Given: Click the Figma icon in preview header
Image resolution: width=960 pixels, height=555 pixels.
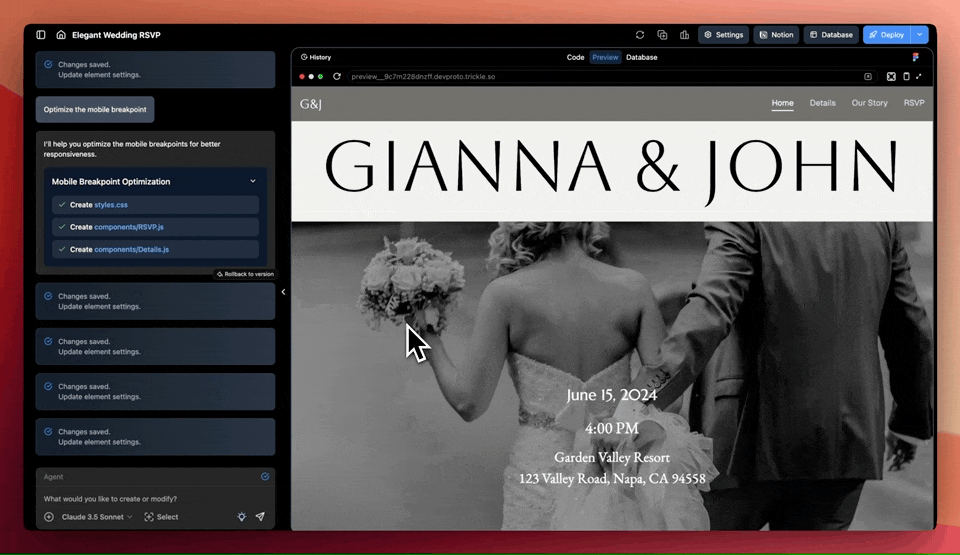Looking at the screenshot, I should coord(915,57).
